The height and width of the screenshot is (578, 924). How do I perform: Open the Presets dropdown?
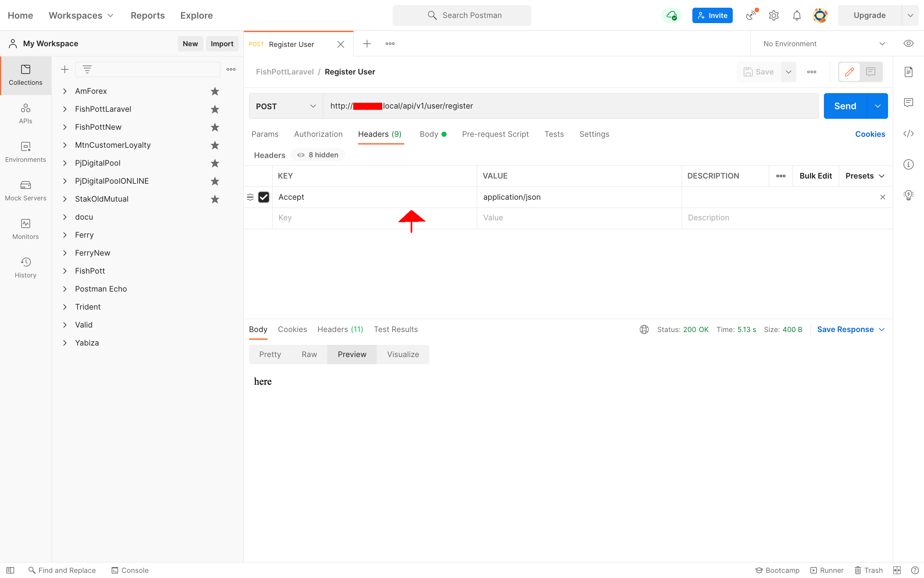[x=865, y=176]
